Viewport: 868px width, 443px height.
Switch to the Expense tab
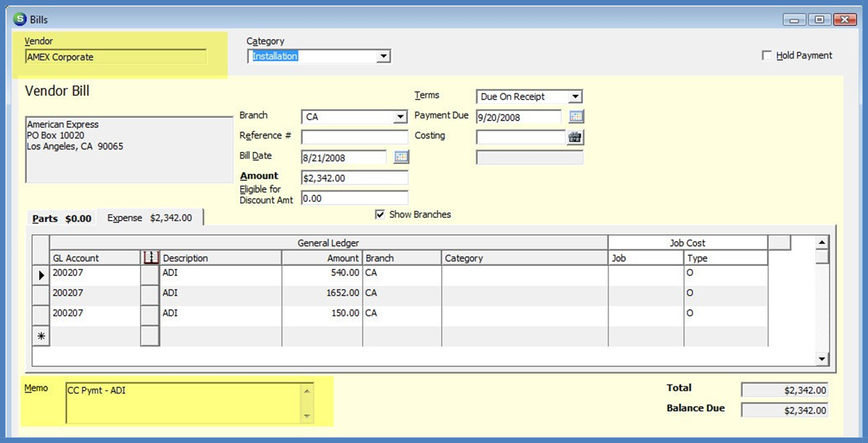[x=150, y=218]
